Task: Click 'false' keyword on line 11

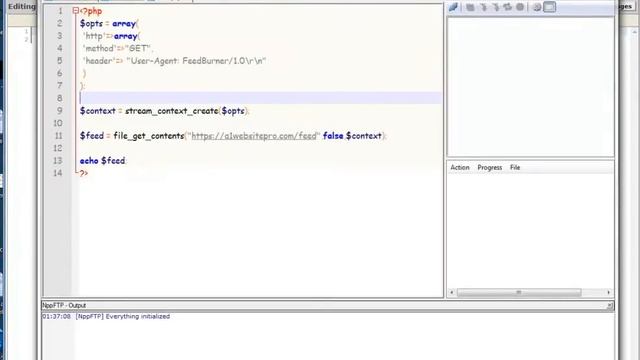Action: [x=333, y=136]
